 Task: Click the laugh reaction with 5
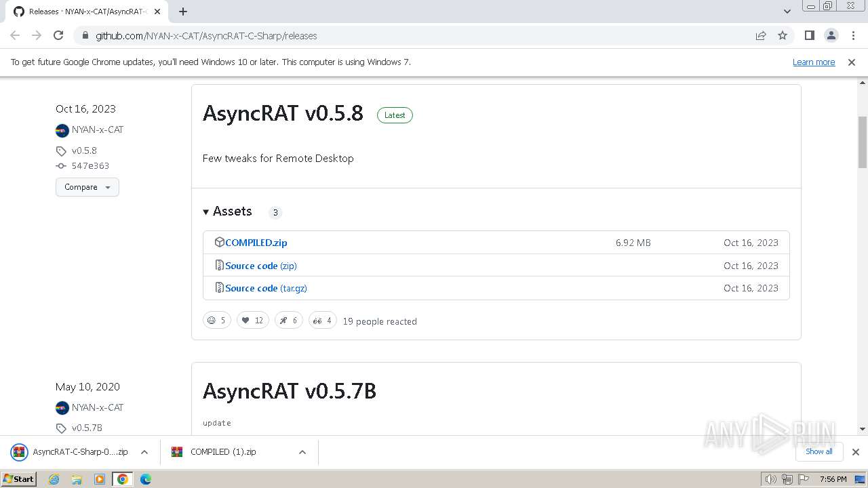pyautogui.click(x=217, y=321)
